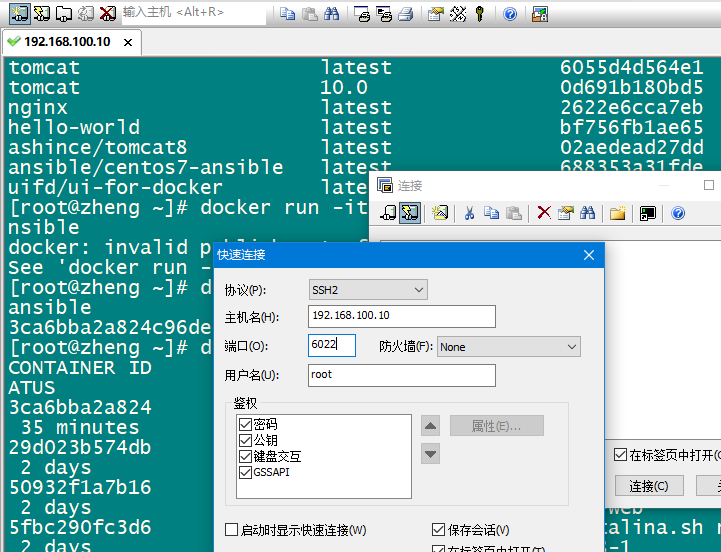This screenshot has height=552, width=721.
Task: Click container ID "5fbc290fc3d6" in terminal
Action: click(x=80, y=527)
